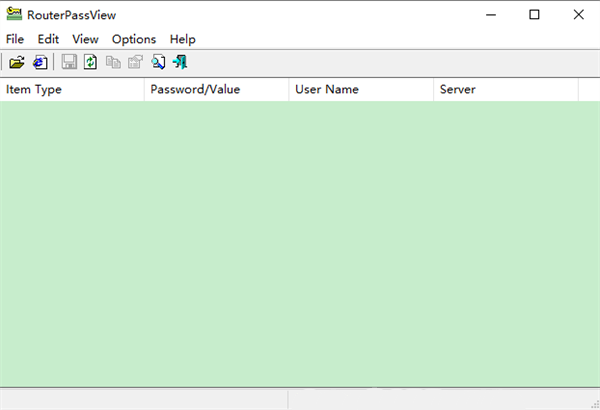Click the Find magnifier icon

[158, 62]
